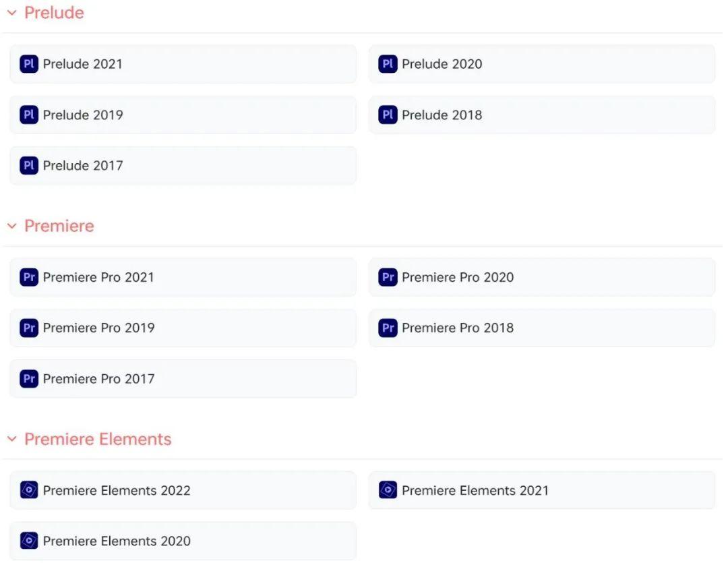728x563 pixels.
Task: Collapse the Prelude section chevron
Action: pyautogui.click(x=11, y=13)
